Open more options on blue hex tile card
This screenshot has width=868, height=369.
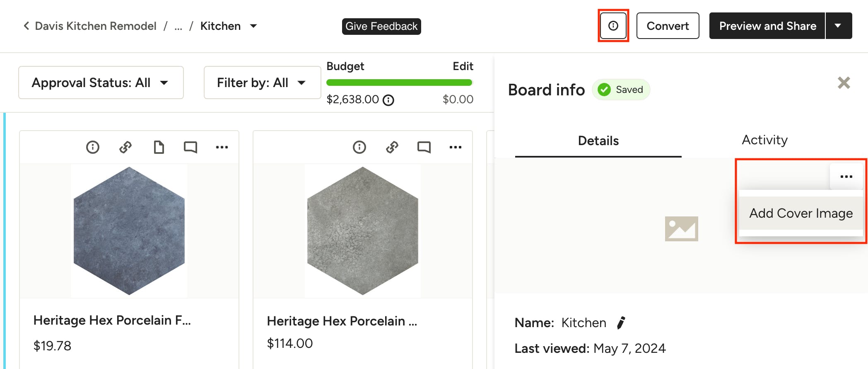pyautogui.click(x=222, y=147)
